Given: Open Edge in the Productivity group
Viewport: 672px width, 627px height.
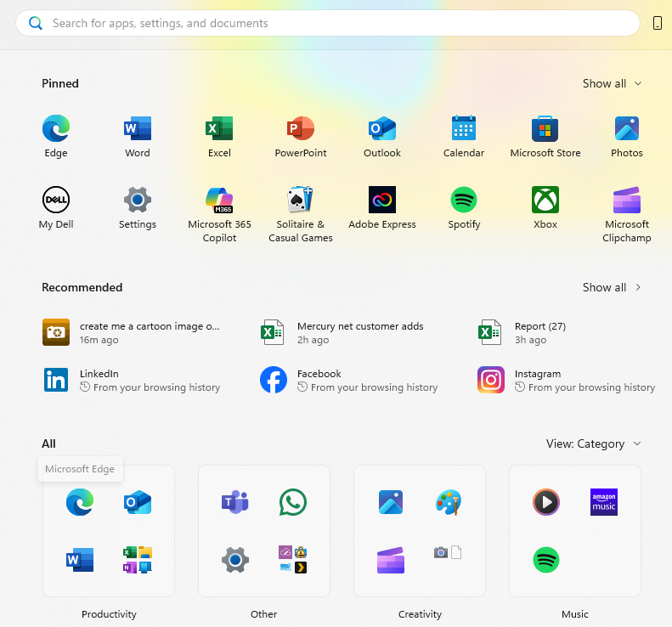Looking at the screenshot, I should point(80,502).
